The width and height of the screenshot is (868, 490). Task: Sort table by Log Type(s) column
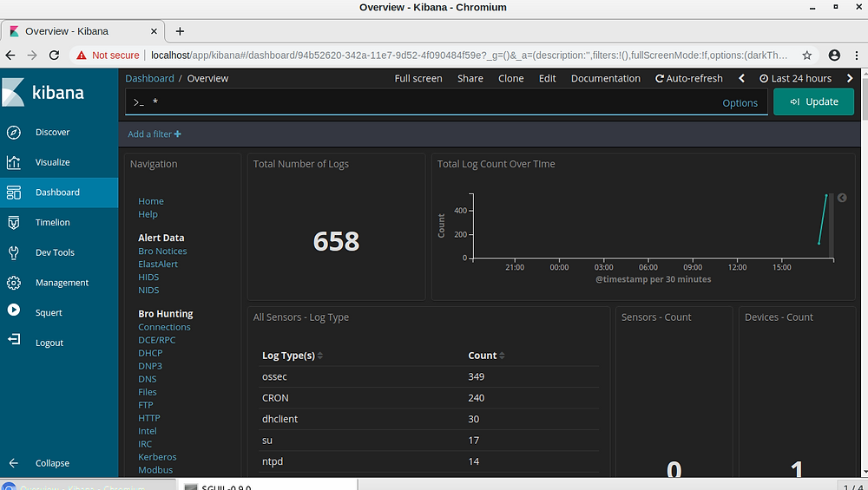click(x=293, y=356)
